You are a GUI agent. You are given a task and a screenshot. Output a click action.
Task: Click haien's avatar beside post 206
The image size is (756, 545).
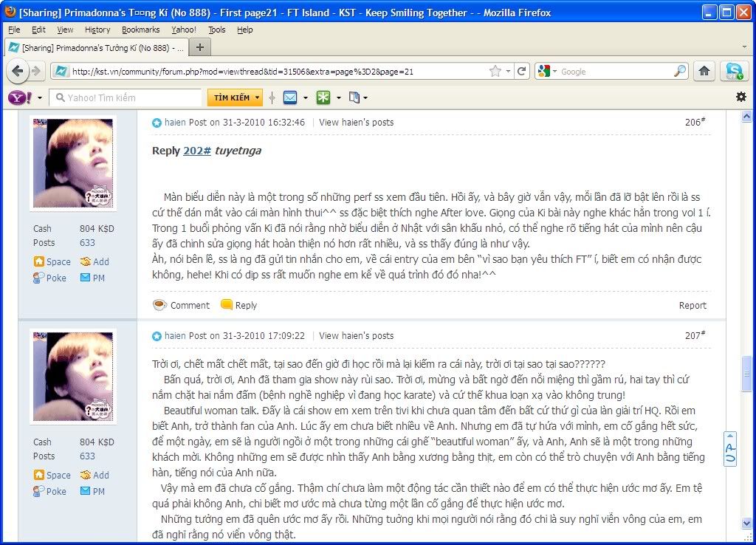click(x=73, y=163)
